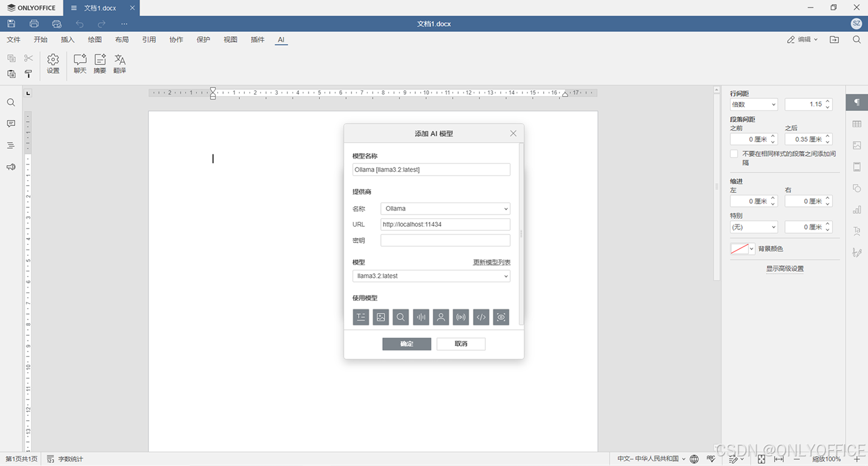Switch to the 插件 tab

point(257,40)
